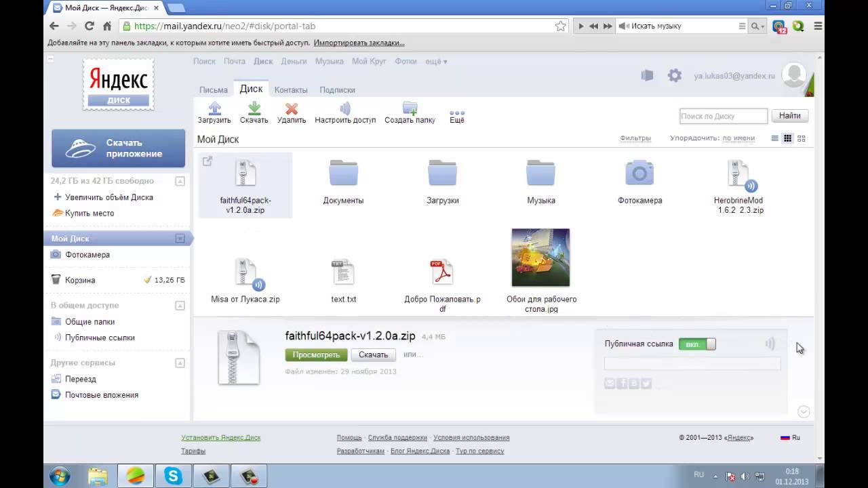868x488 pixels.
Task: Select Добро Пожаловать.pdf file
Action: click(443, 285)
